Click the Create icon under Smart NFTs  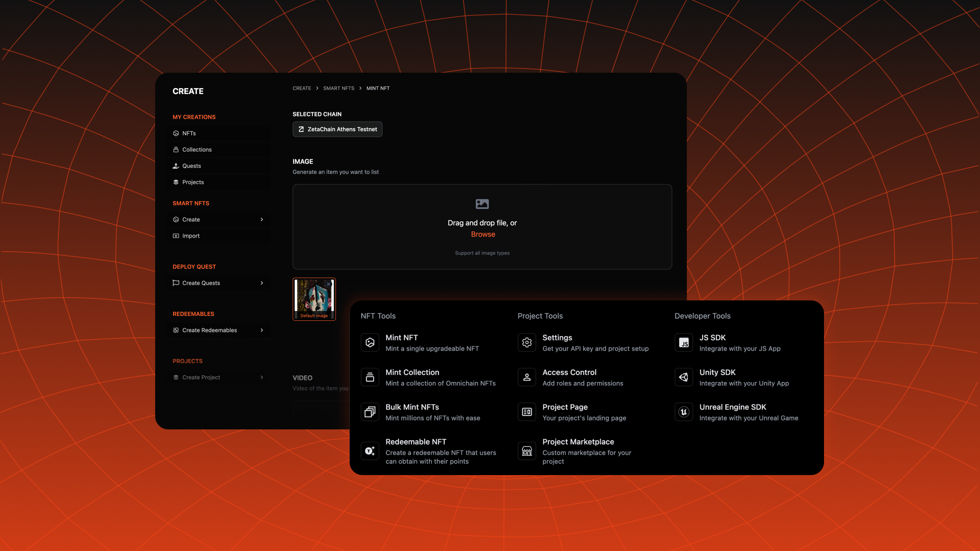click(x=176, y=220)
